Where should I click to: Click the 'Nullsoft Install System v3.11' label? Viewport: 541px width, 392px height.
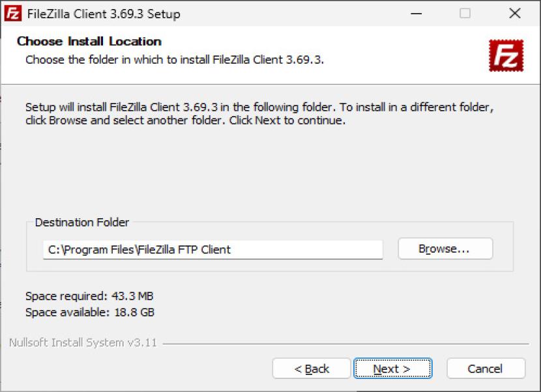[x=83, y=343]
